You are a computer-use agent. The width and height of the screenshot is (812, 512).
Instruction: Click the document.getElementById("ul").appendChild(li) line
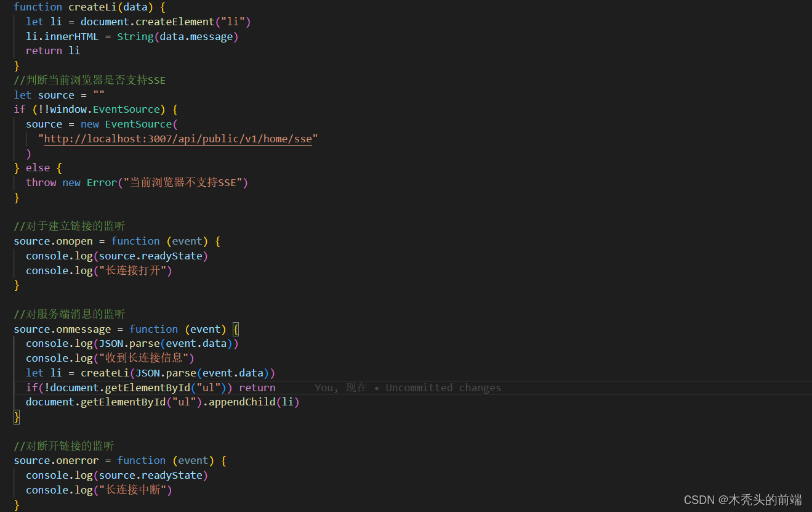pos(163,402)
